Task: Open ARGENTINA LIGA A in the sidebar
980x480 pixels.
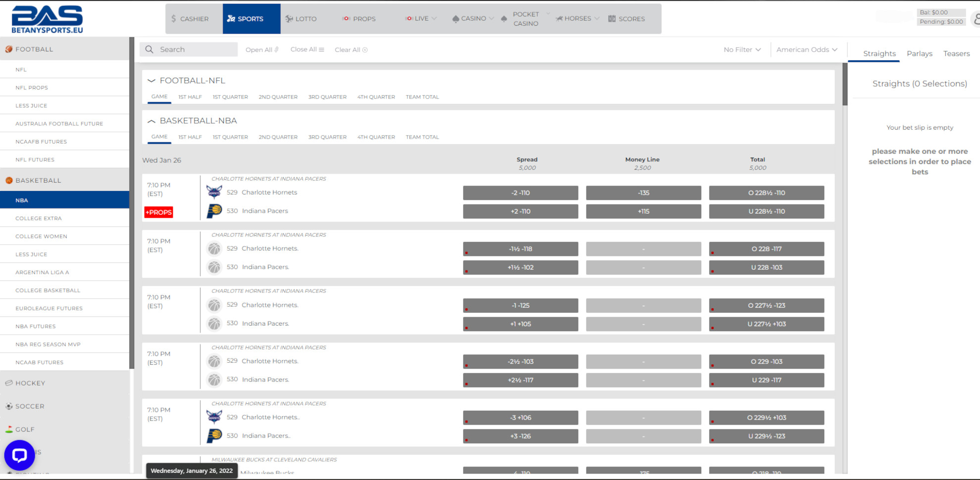Action: (65, 272)
